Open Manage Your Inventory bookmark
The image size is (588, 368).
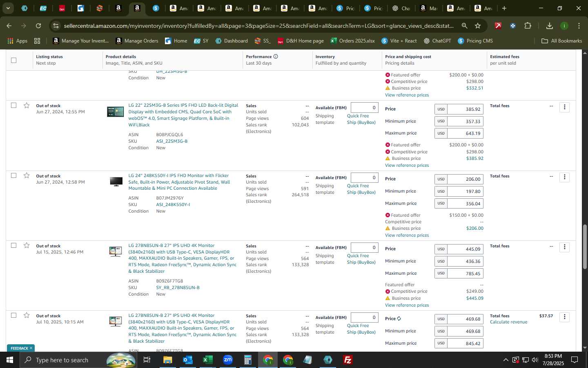point(81,41)
